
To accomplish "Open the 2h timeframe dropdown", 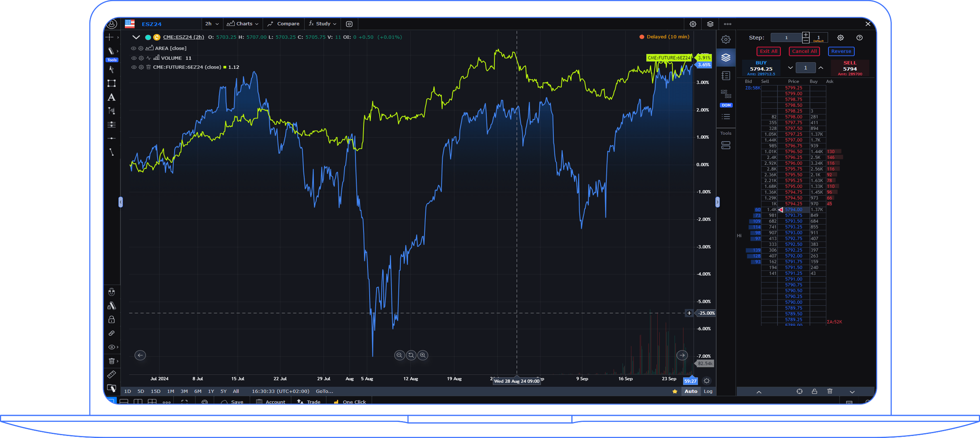I will point(212,24).
